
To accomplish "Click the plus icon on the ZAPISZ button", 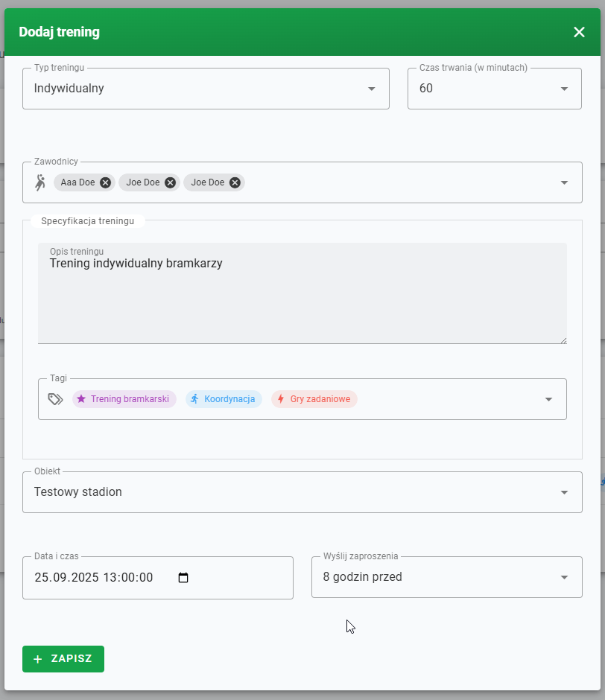I will coord(38,659).
